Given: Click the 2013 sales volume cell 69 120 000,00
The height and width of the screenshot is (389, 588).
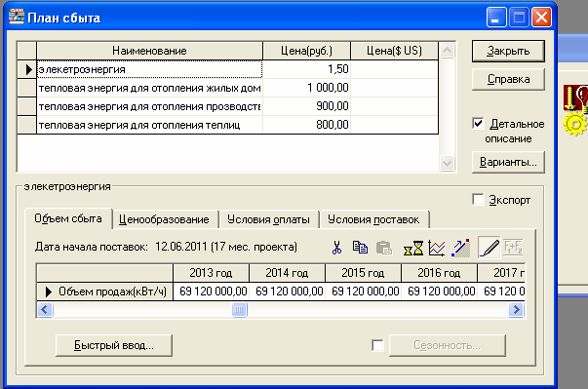Looking at the screenshot, I should click(x=212, y=292).
